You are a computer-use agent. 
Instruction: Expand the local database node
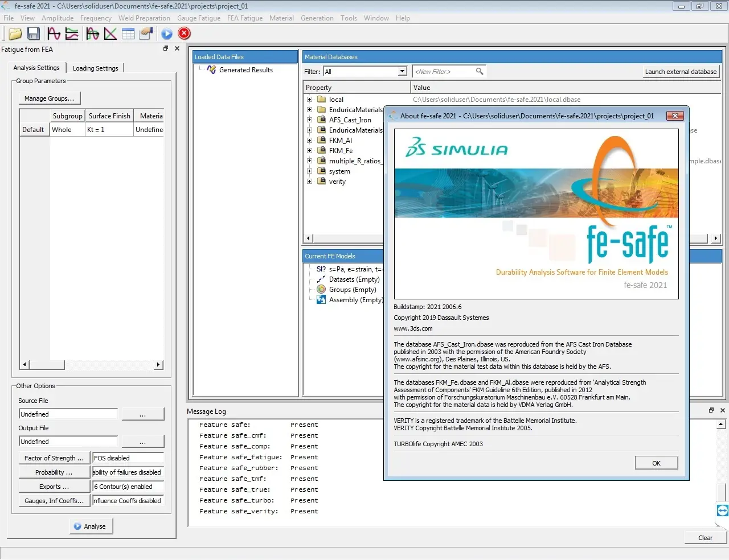[310, 100]
